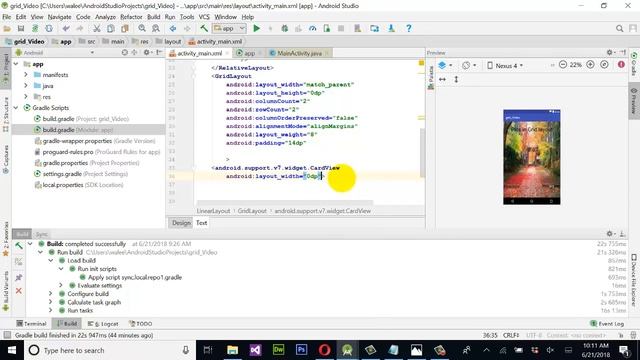
Task: Open the Terminal tool window
Action: 31,324
